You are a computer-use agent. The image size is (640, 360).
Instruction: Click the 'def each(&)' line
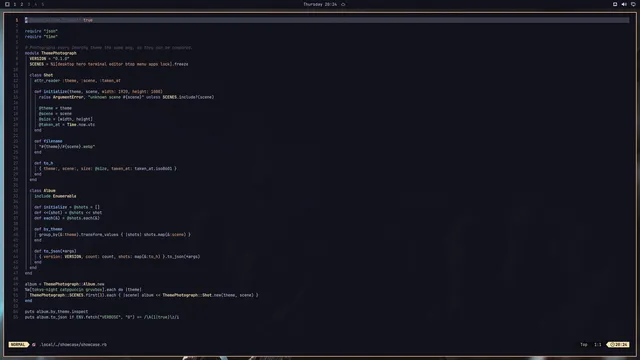[67, 218]
